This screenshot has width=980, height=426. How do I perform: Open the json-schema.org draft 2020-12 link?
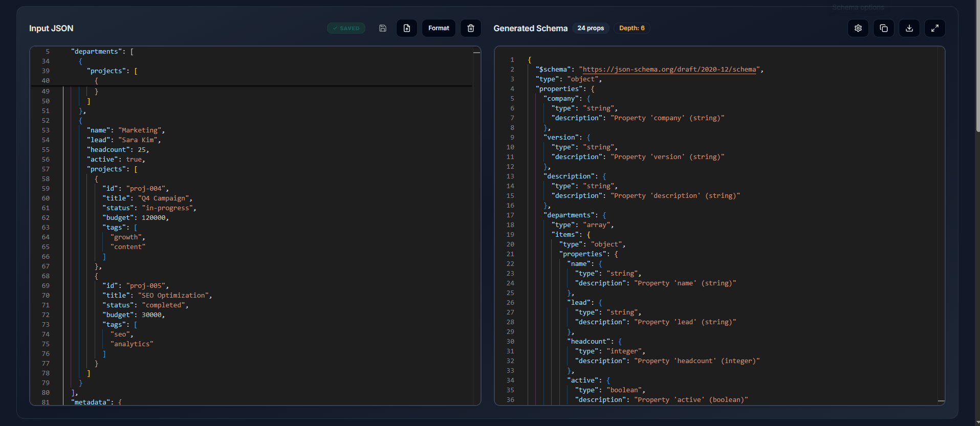[669, 70]
